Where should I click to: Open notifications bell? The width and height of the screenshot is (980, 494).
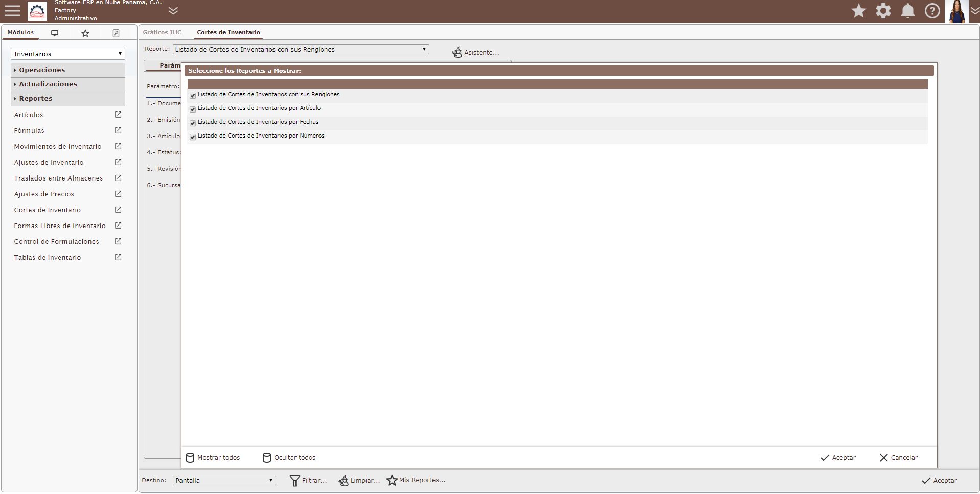point(908,11)
